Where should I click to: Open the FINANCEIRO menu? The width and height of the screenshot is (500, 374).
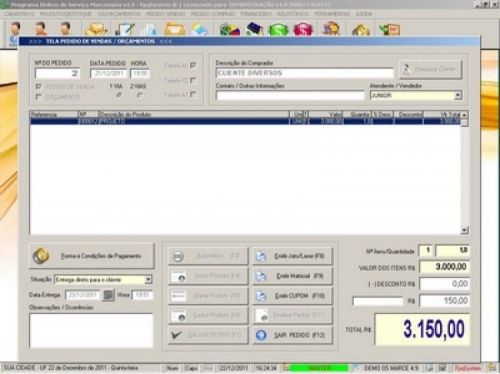click(256, 14)
